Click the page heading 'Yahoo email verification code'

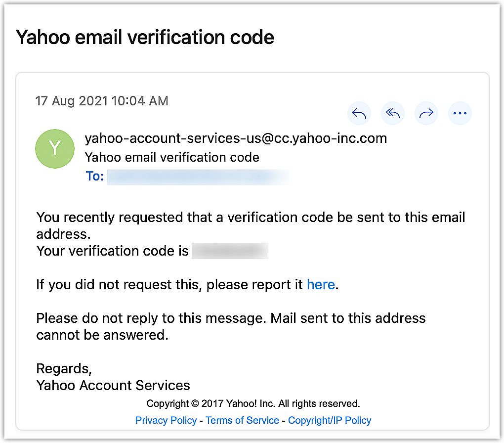pyautogui.click(x=145, y=37)
